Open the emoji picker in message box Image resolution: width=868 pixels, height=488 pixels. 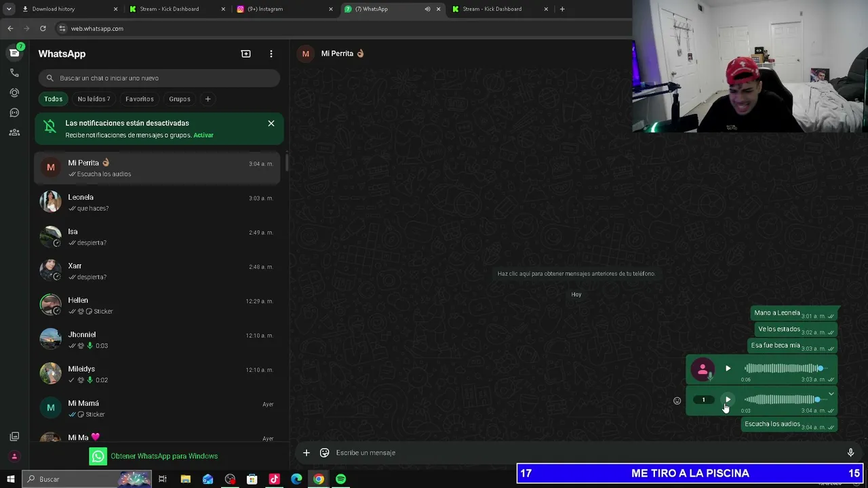324,453
